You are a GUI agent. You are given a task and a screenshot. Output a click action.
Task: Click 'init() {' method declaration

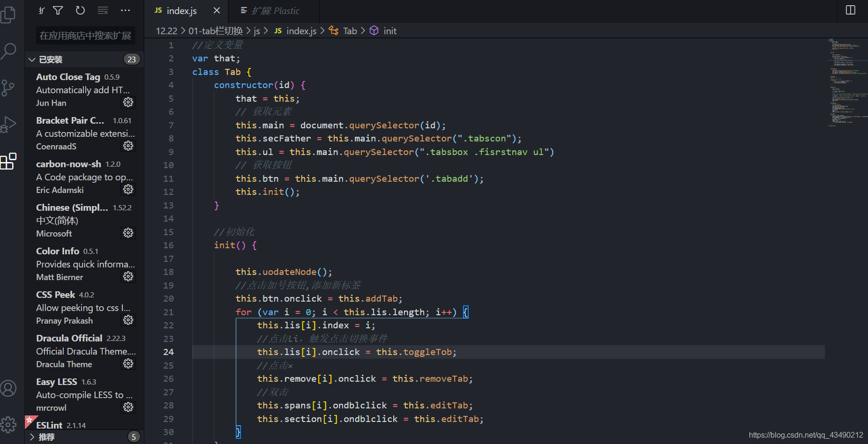tap(235, 245)
